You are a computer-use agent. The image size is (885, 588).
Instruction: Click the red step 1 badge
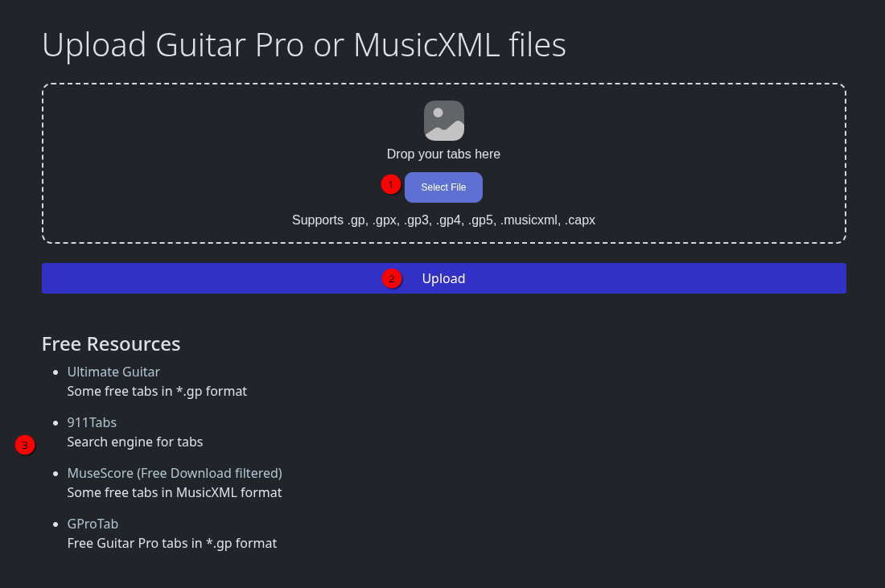pyautogui.click(x=390, y=185)
